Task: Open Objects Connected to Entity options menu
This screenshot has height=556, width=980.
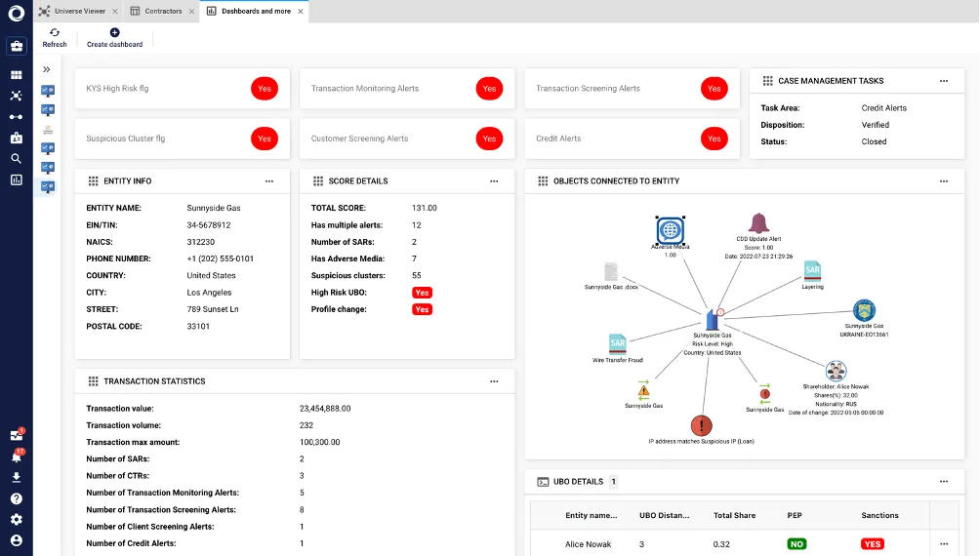Action: (x=944, y=181)
